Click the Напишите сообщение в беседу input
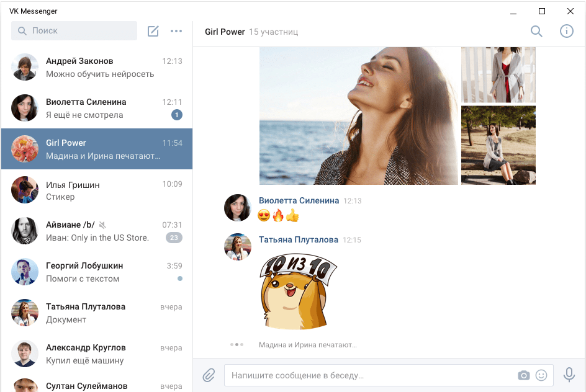 pos(389,375)
